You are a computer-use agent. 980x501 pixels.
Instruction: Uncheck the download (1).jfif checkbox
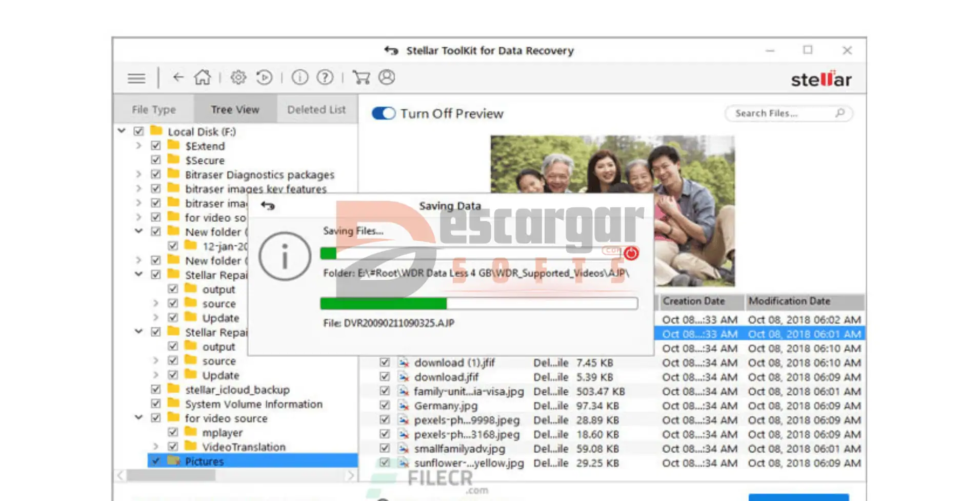click(x=385, y=362)
